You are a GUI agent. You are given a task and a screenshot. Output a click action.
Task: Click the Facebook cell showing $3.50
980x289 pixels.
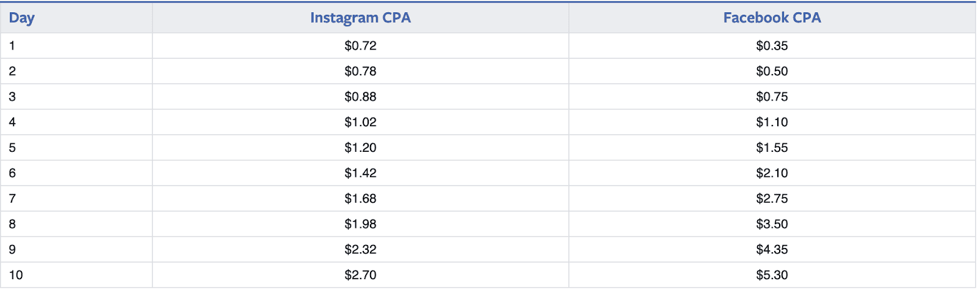[x=772, y=224]
